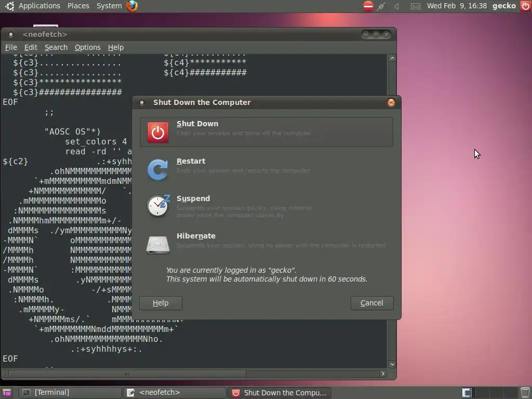Image resolution: width=532 pixels, height=399 pixels.
Task: Click the "AOSC OS"*) line in editor
Action: 72,131
